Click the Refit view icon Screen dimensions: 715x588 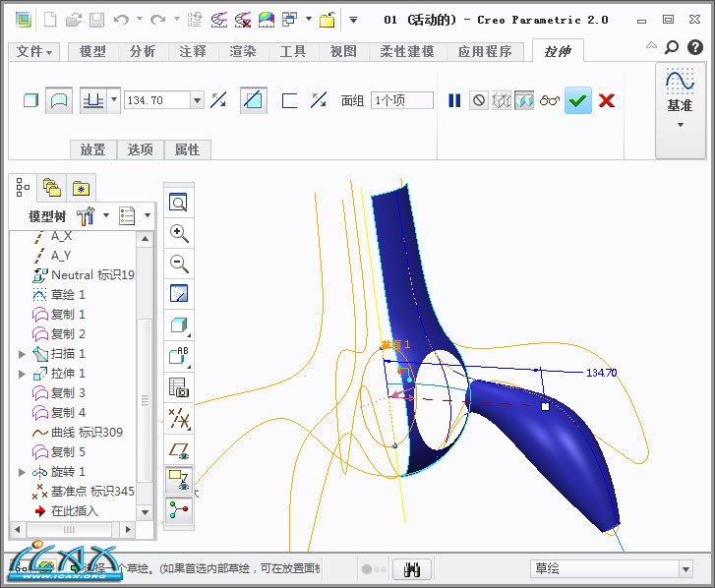[x=179, y=202]
